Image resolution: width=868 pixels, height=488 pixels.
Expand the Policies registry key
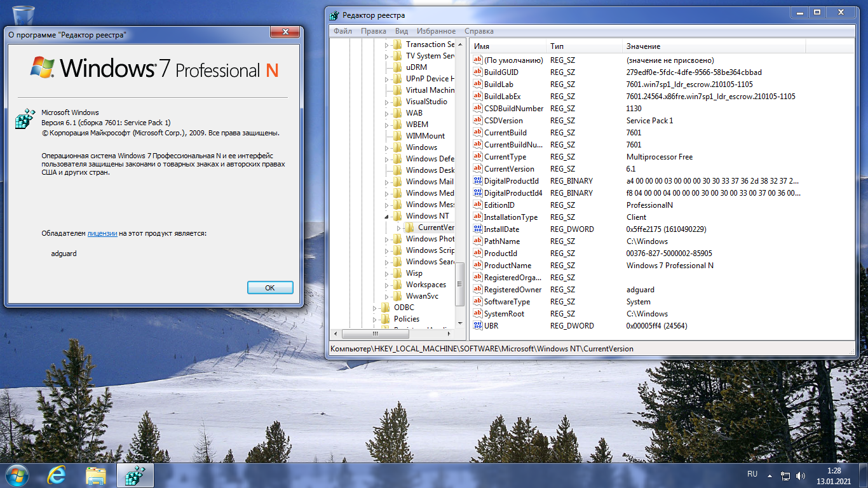(374, 319)
